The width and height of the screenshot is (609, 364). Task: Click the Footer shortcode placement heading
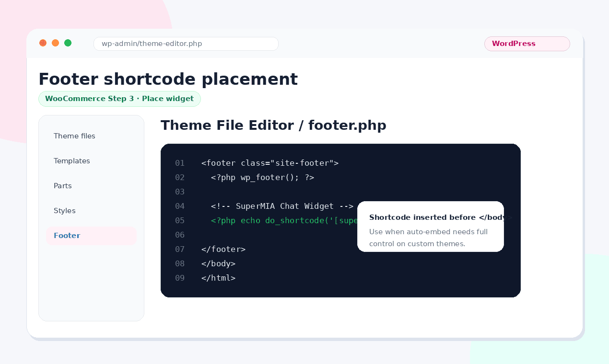[168, 79]
